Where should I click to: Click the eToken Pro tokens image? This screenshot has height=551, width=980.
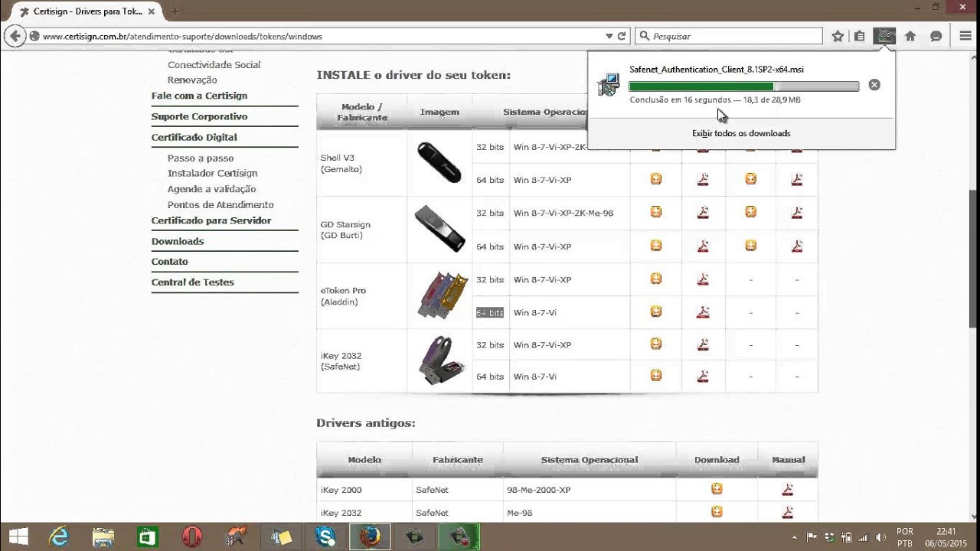442,295
